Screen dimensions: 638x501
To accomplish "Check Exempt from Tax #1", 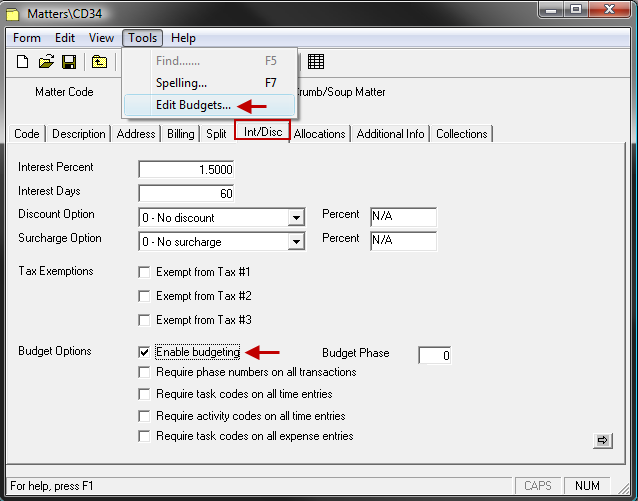I will point(145,272).
